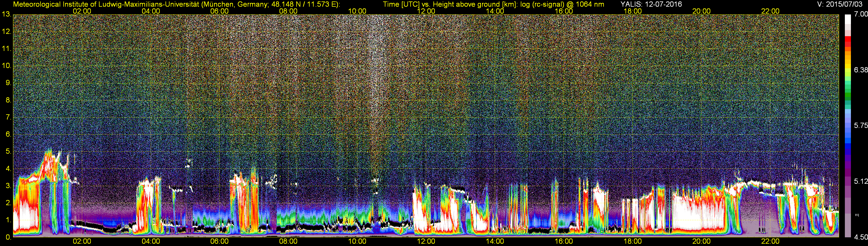
Task: Click the 13 km height axis label
Action: click(x=6, y=14)
